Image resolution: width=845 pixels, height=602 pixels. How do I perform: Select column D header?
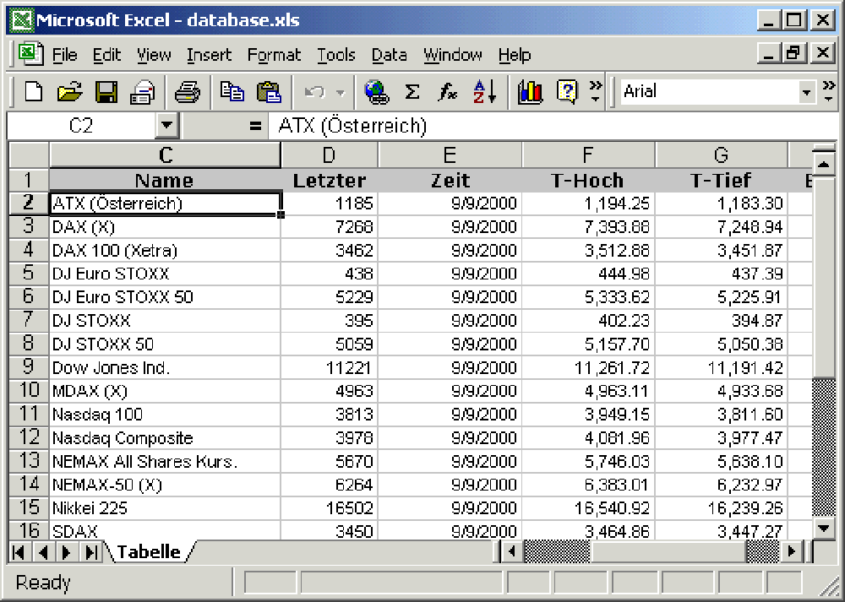[329, 156]
